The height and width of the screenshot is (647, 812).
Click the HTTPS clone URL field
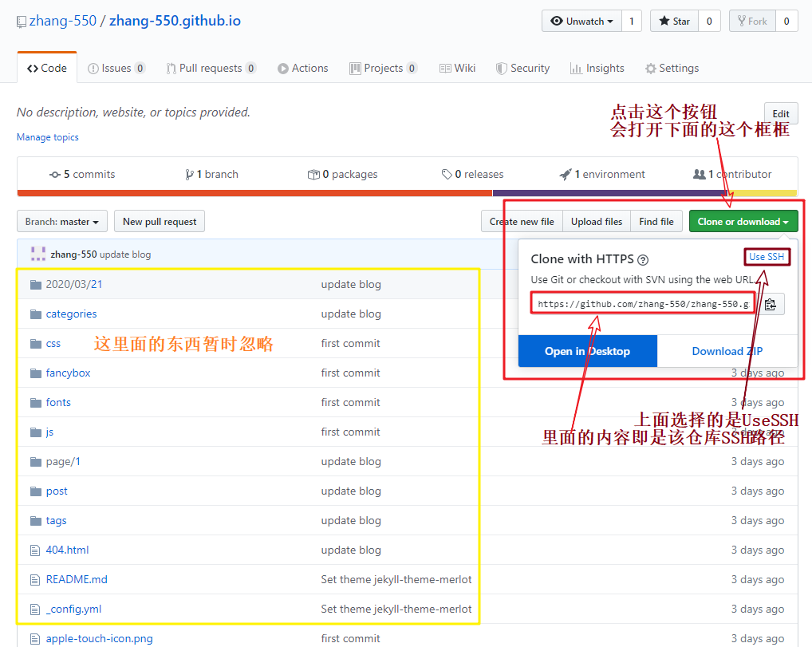(643, 304)
